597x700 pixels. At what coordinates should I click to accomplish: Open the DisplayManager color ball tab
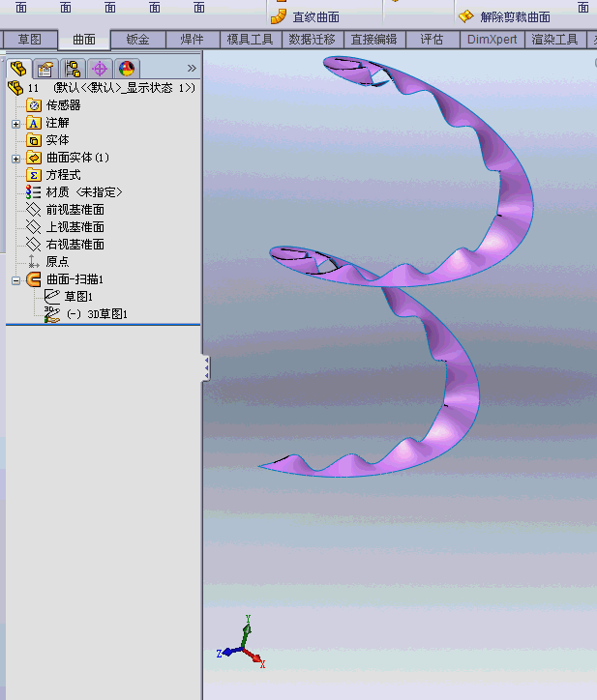tap(127, 69)
